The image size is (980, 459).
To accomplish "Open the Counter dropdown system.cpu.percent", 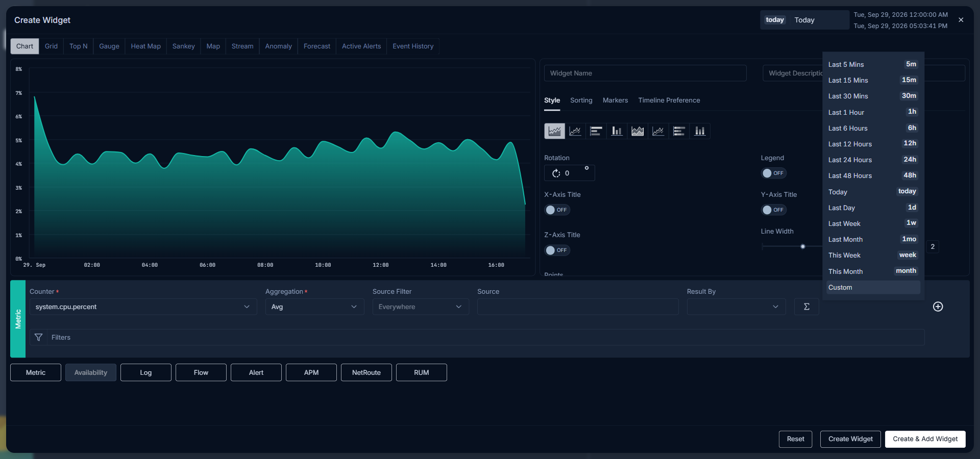I will [143, 307].
